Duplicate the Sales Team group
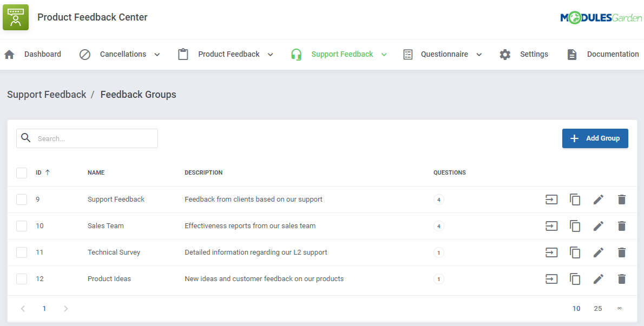Screen dimensions: 644x326 pyautogui.click(x=575, y=225)
